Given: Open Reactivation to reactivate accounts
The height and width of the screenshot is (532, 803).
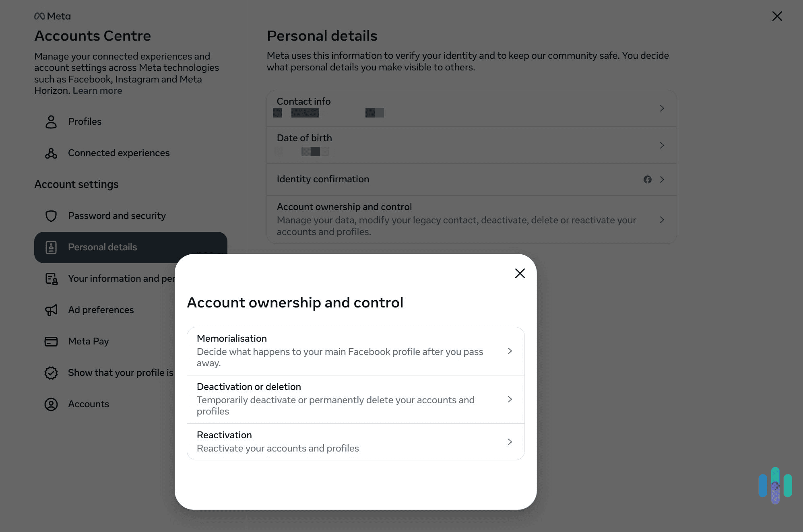Looking at the screenshot, I should tap(510, 441).
